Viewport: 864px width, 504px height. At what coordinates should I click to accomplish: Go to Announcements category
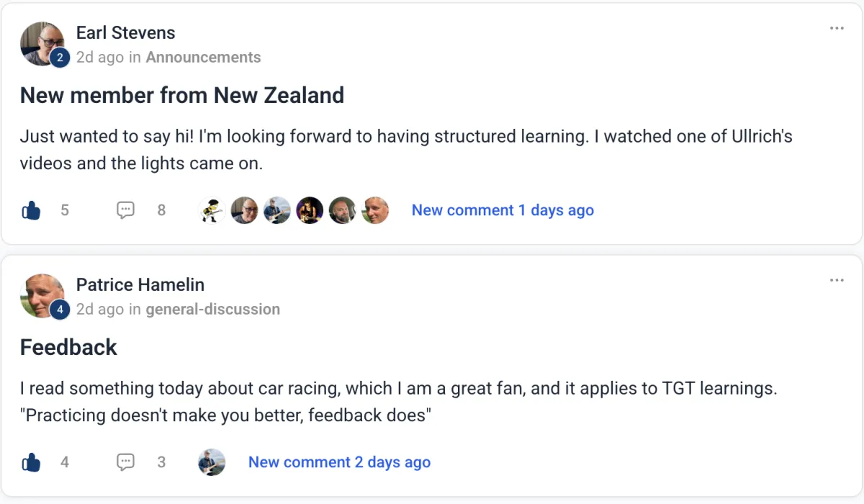(203, 58)
